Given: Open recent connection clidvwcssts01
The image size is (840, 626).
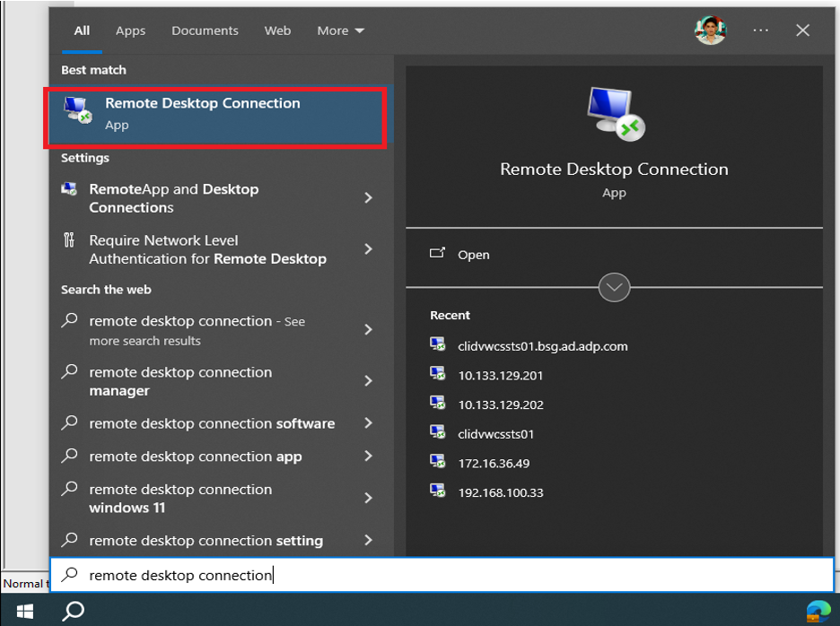Looking at the screenshot, I should (495, 434).
